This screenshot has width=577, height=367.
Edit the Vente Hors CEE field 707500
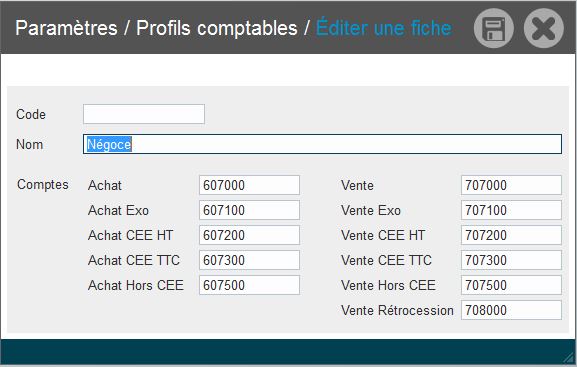pyautogui.click(x=511, y=285)
